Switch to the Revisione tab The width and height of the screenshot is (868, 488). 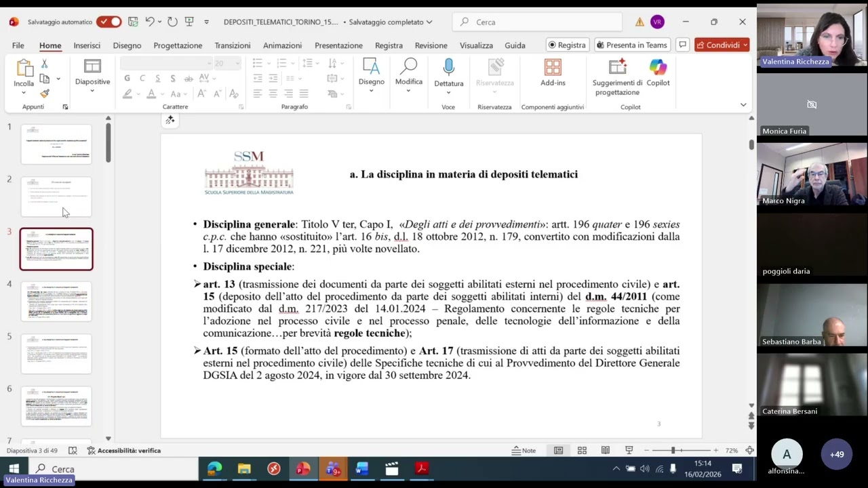431,45
